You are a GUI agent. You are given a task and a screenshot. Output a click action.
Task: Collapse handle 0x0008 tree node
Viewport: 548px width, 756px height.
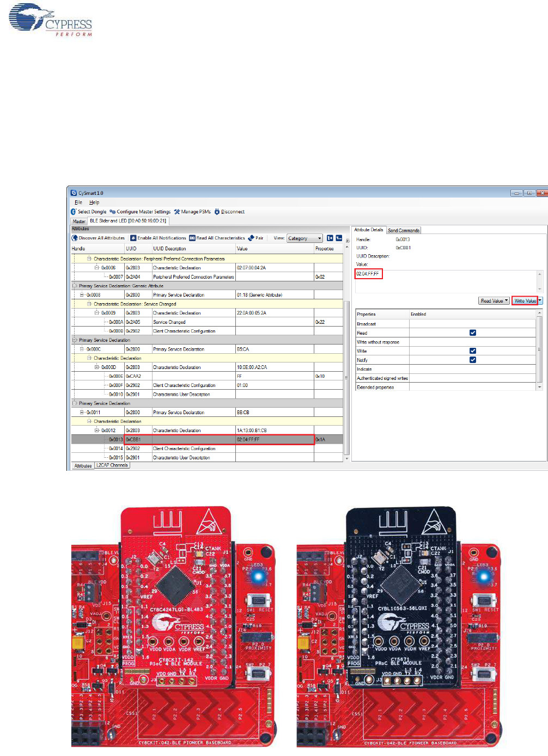[x=82, y=295]
